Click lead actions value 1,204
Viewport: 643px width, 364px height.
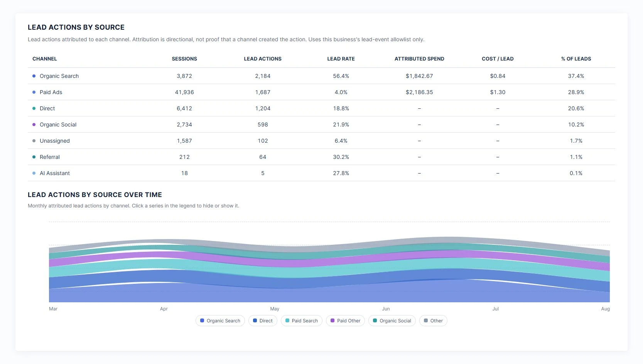click(x=263, y=108)
